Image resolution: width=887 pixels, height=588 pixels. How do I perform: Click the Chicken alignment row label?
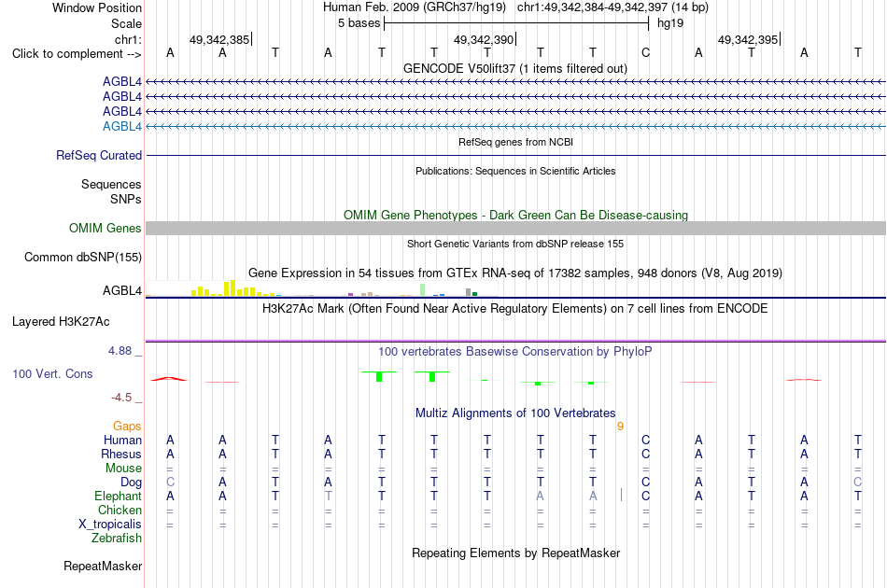coord(120,510)
